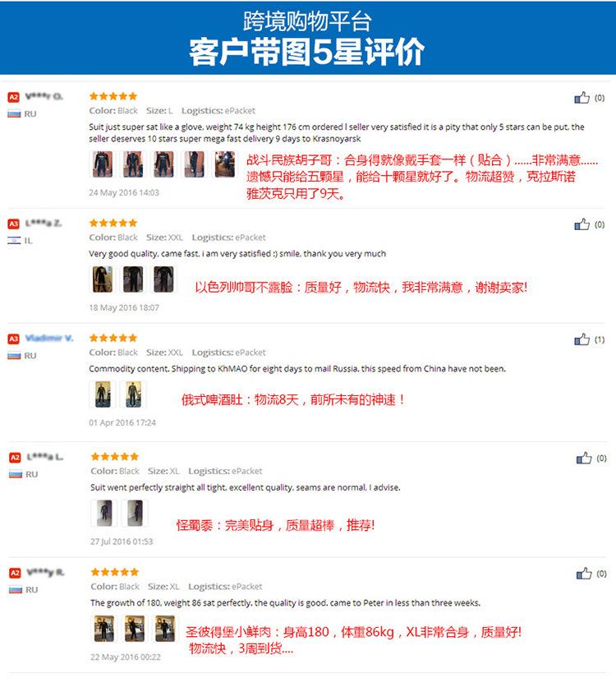Click the Russian flag next to bottom reviewer
This screenshot has height=687, width=616.
click(16, 590)
